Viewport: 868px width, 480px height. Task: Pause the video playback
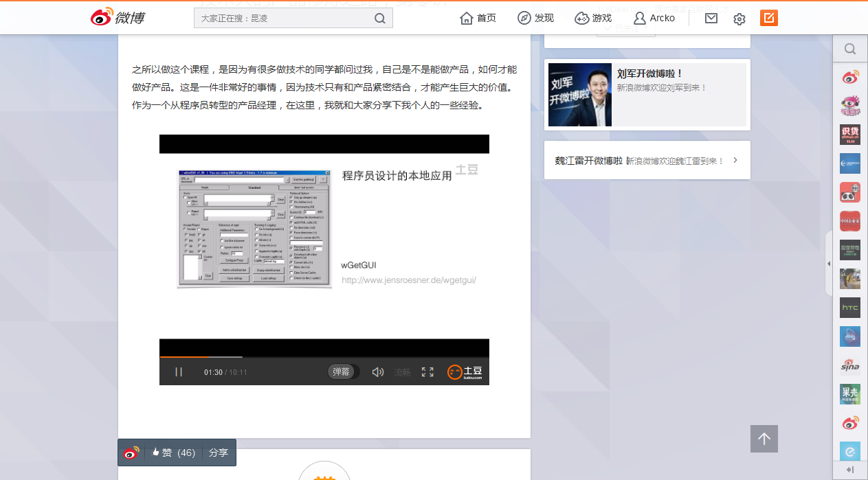coord(179,372)
